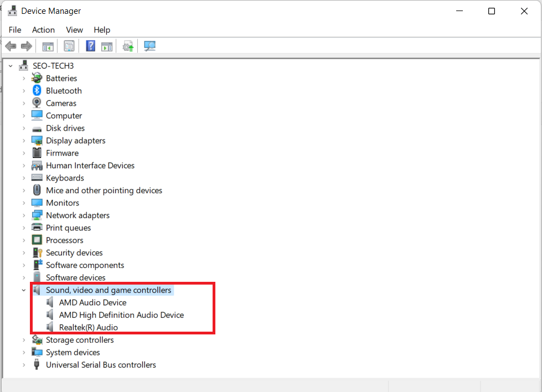Click the Help icon in the toolbar
Image resolution: width=542 pixels, height=392 pixels.
tap(90, 45)
